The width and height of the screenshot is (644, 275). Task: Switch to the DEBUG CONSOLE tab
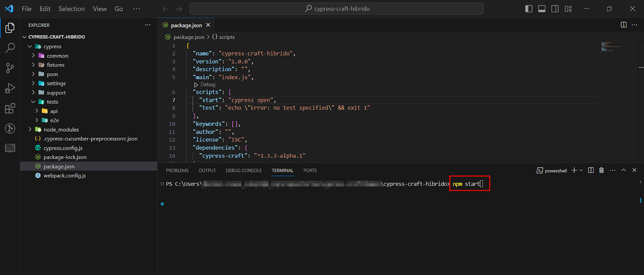pyautogui.click(x=244, y=171)
